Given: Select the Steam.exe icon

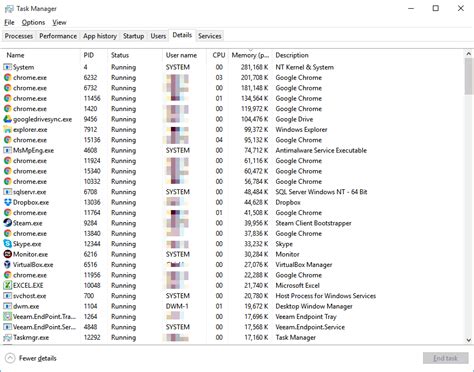Looking at the screenshot, I should (7, 223).
